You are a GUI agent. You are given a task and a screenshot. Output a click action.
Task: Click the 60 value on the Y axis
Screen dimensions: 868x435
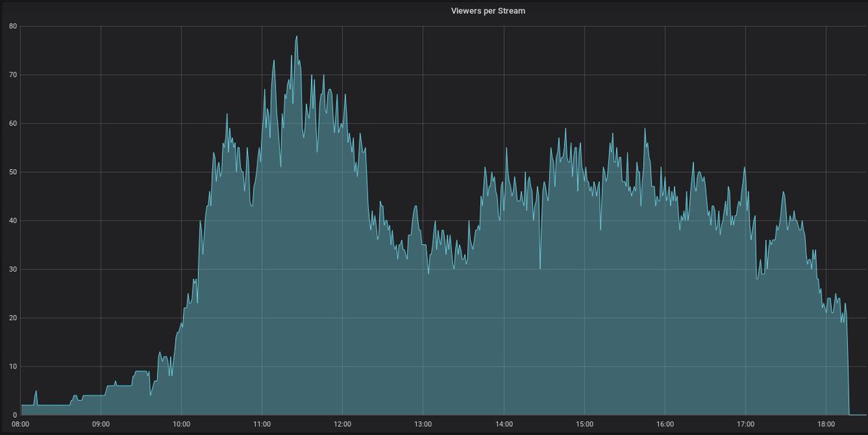coord(12,124)
